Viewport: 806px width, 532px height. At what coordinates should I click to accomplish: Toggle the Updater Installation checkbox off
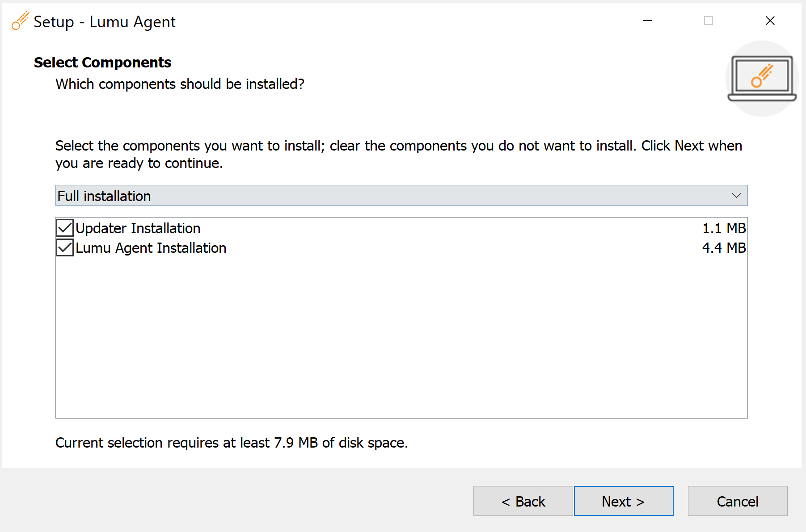click(64, 228)
